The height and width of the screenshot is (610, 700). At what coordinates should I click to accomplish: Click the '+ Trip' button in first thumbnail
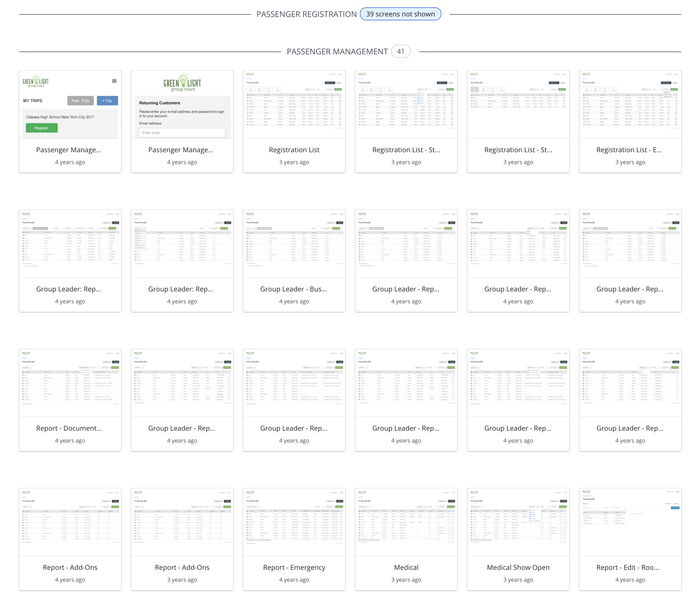(107, 101)
